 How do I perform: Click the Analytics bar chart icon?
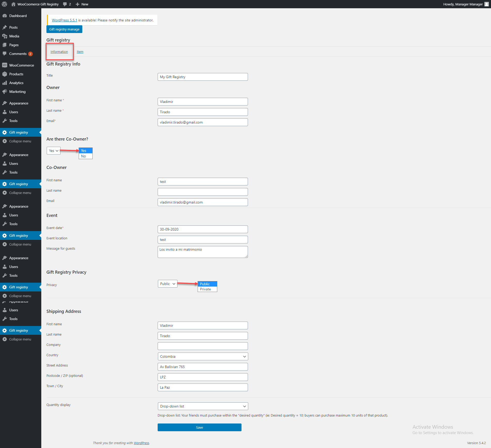[5, 83]
